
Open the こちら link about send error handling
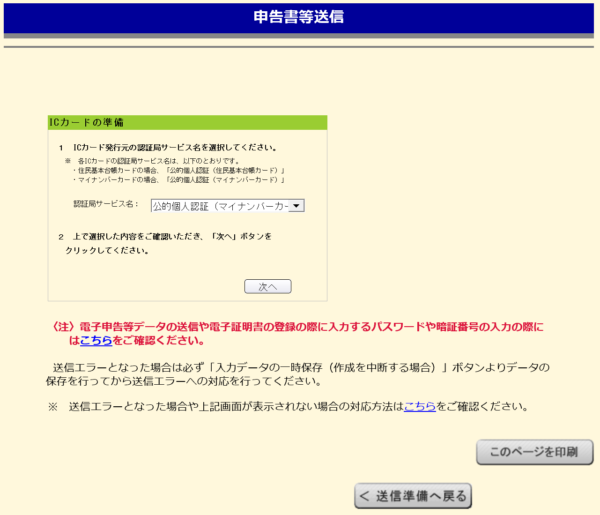(x=420, y=406)
